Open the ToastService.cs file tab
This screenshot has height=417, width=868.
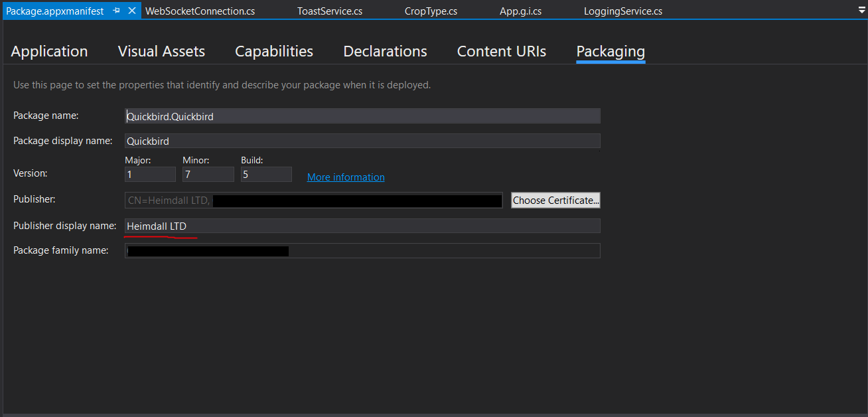click(x=330, y=11)
